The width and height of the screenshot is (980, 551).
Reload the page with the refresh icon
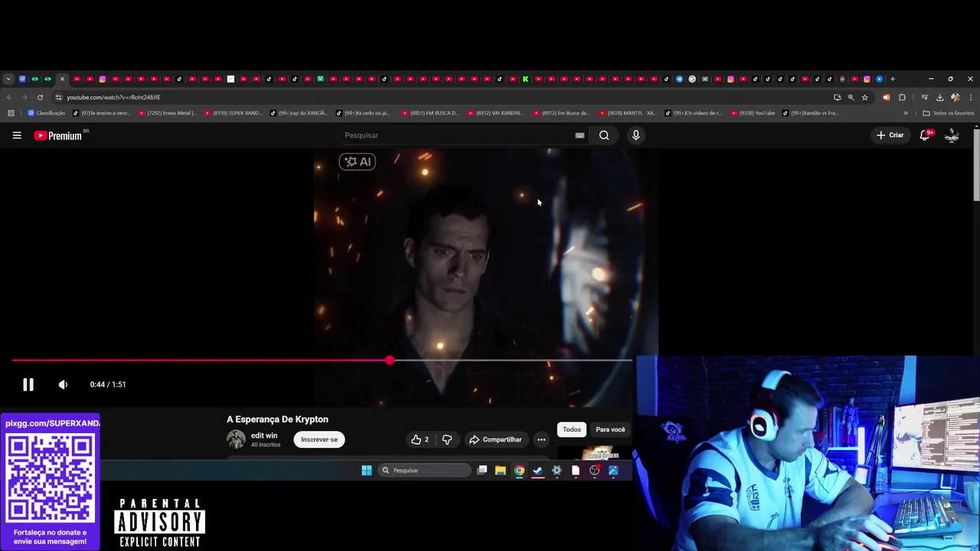[x=40, y=97]
